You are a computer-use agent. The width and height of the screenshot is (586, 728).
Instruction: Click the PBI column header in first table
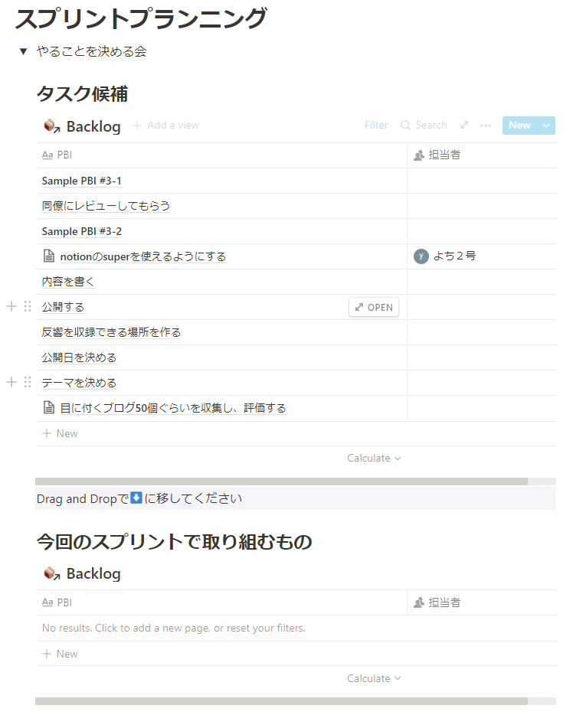221,155
